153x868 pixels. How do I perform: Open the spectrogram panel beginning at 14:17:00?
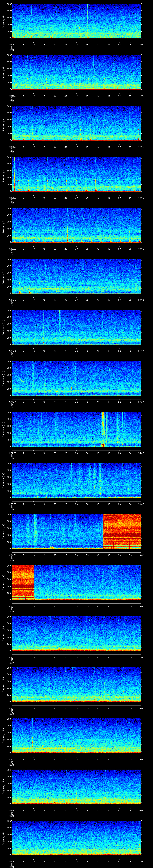(76, 174)
